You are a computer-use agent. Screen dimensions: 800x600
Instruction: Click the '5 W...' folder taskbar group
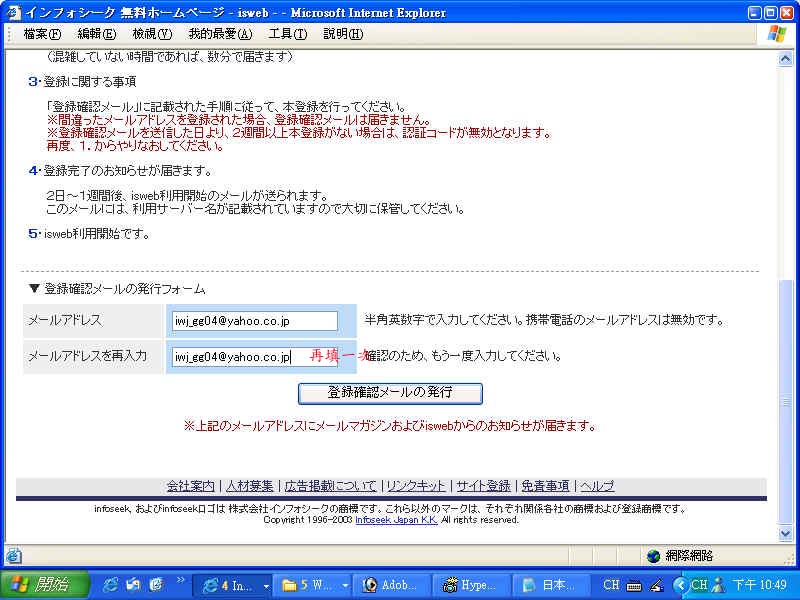pyautogui.click(x=307, y=585)
